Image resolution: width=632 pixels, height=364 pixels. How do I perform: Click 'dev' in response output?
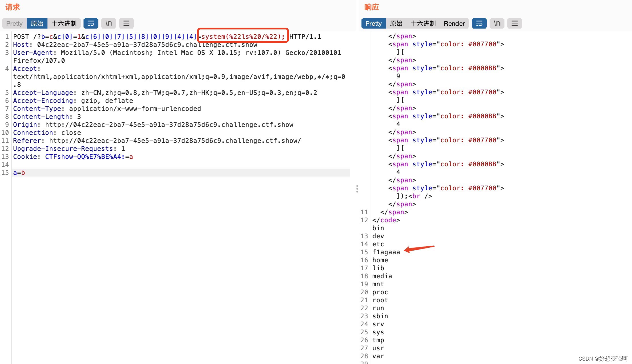(378, 236)
